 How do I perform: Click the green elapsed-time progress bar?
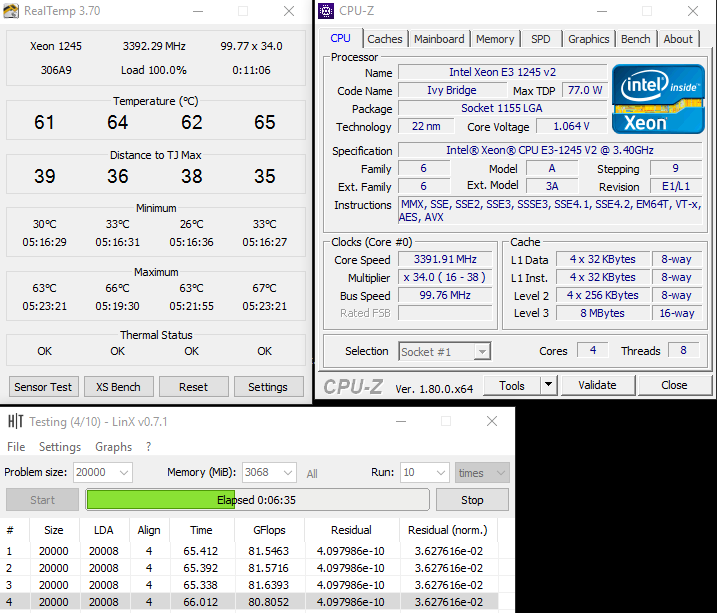click(257, 500)
